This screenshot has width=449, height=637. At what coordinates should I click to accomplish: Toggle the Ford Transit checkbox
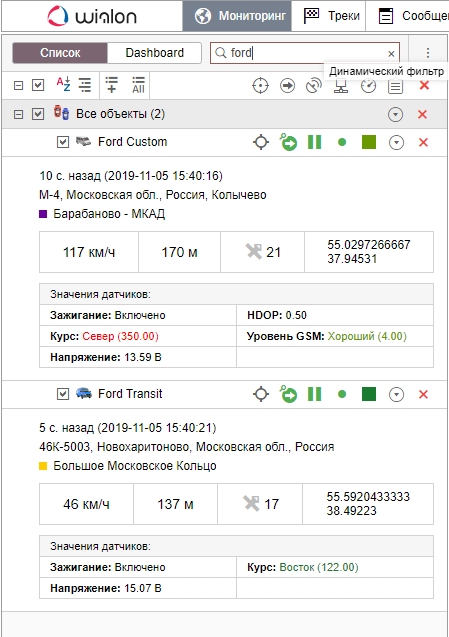(x=63, y=394)
